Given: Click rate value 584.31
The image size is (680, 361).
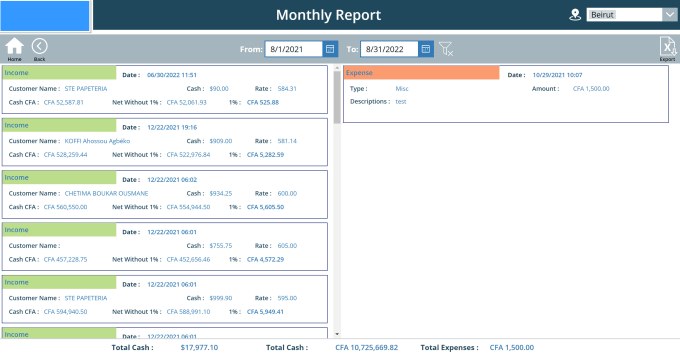Looking at the screenshot, I should point(287,89).
